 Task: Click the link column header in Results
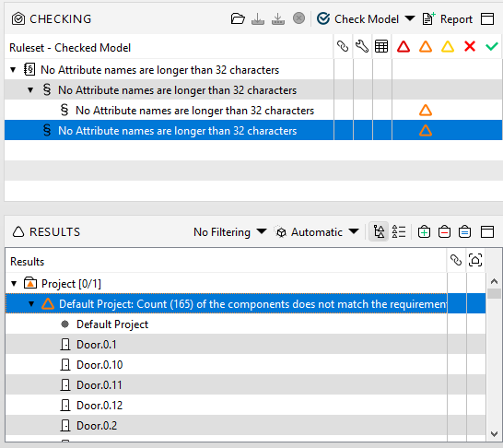[456, 260]
